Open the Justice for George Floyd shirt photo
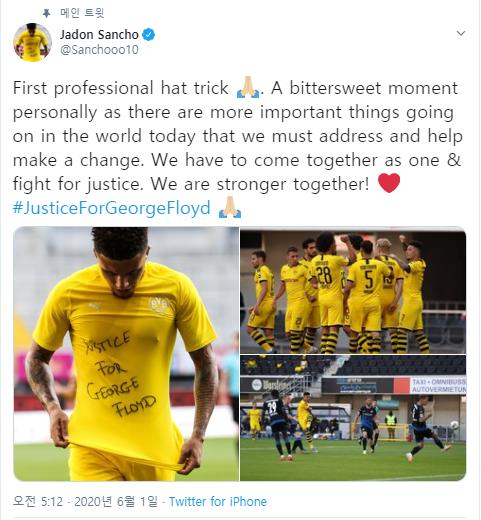The image size is (481, 520). coord(126,354)
